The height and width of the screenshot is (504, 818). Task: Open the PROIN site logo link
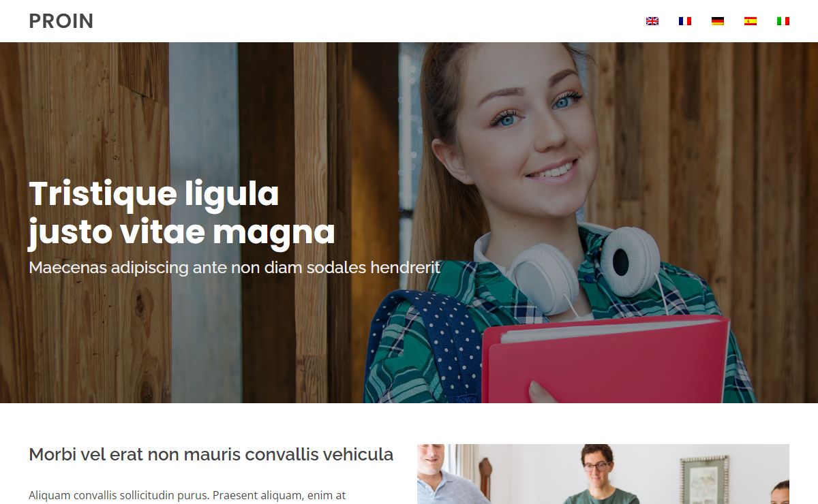61,21
